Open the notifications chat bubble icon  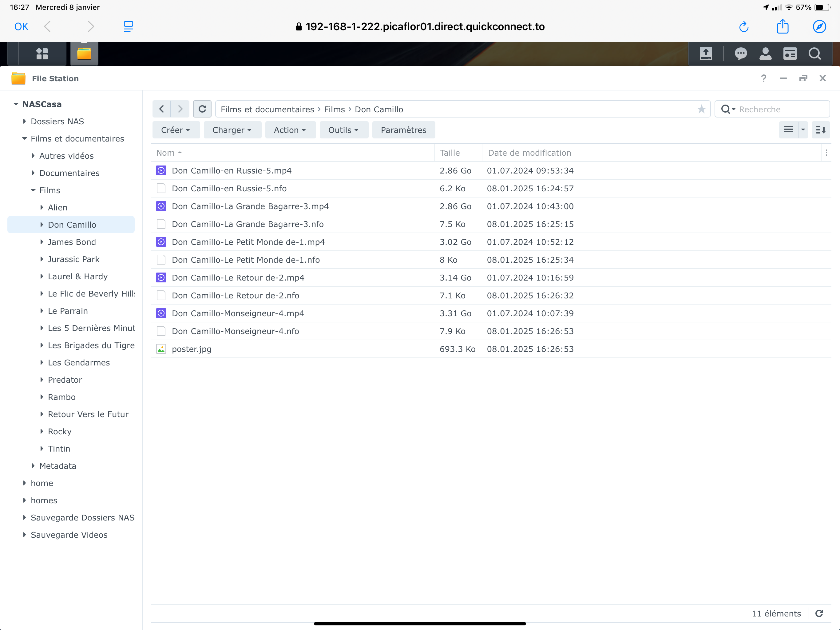tap(740, 54)
